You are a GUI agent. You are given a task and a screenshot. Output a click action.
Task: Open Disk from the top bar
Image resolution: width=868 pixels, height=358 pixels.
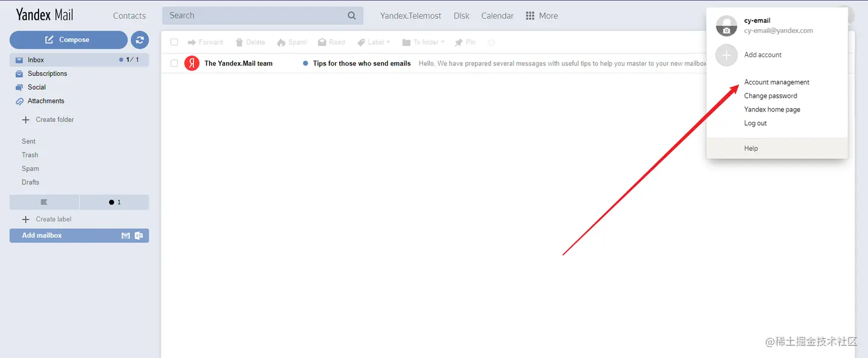tap(462, 16)
